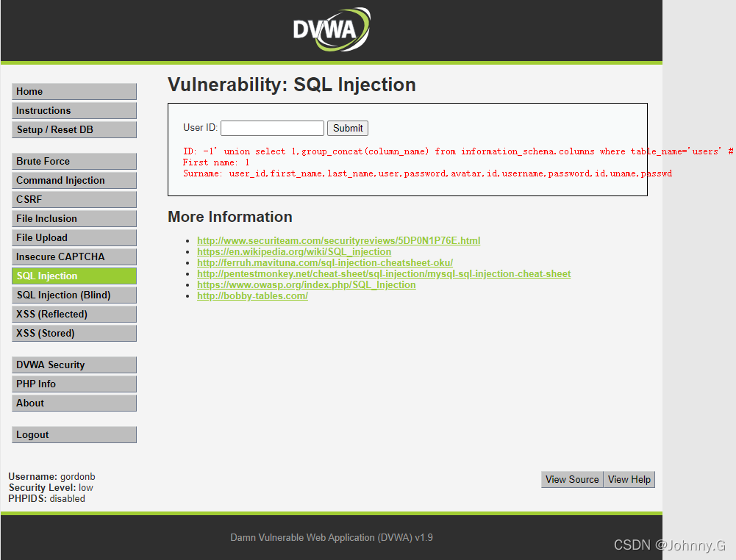Focus the User ID input field

pyautogui.click(x=272, y=128)
